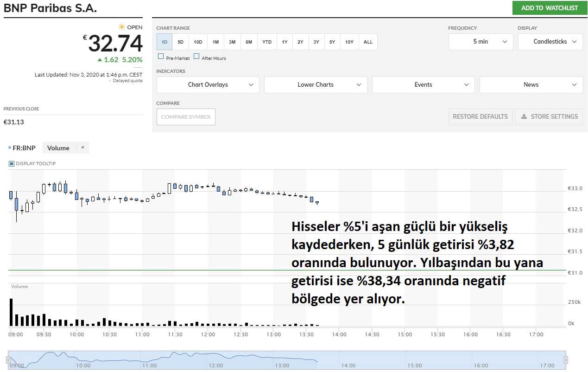Image resolution: width=588 pixels, height=372 pixels.
Task: Grab the right handle of range navigator
Action: pyautogui.click(x=565, y=360)
